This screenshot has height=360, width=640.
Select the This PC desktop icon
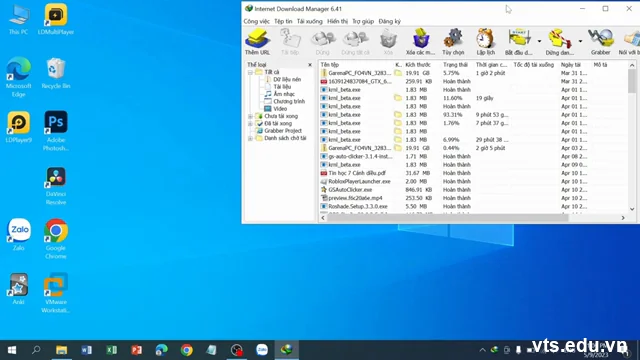pos(18,19)
